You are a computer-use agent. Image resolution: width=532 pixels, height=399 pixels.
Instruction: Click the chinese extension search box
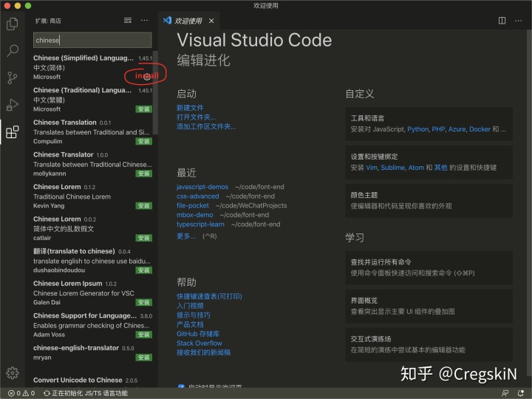pyautogui.click(x=92, y=40)
